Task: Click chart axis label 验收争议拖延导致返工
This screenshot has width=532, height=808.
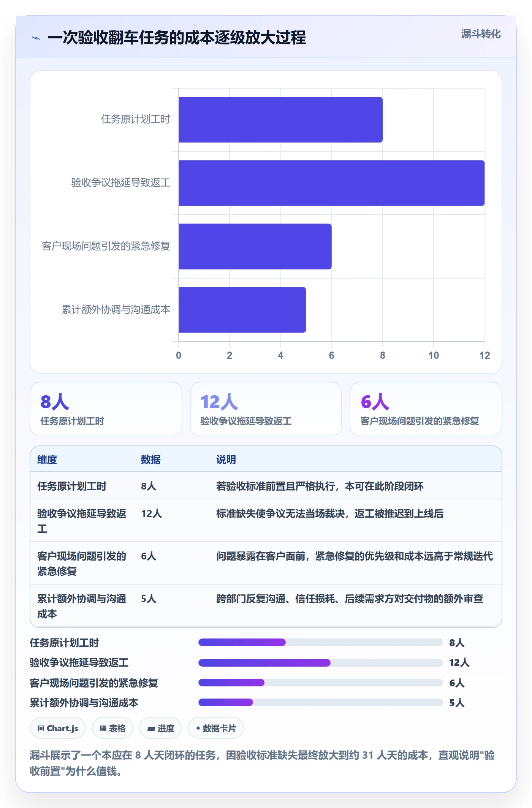Action: pyautogui.click(x=121, y=183)
